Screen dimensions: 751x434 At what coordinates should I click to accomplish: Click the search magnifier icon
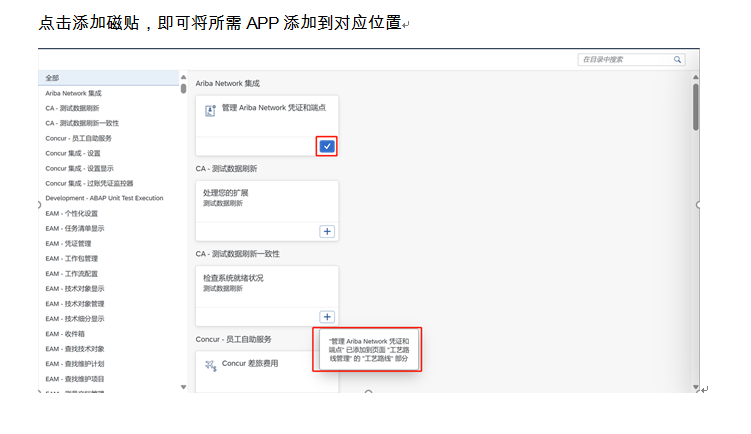click(x=678, y=60)
